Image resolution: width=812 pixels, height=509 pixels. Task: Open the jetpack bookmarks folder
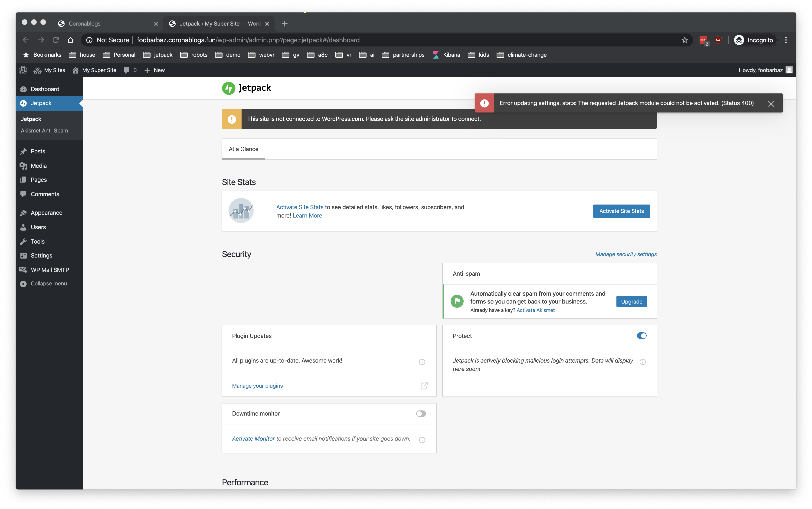pos(158,55)
